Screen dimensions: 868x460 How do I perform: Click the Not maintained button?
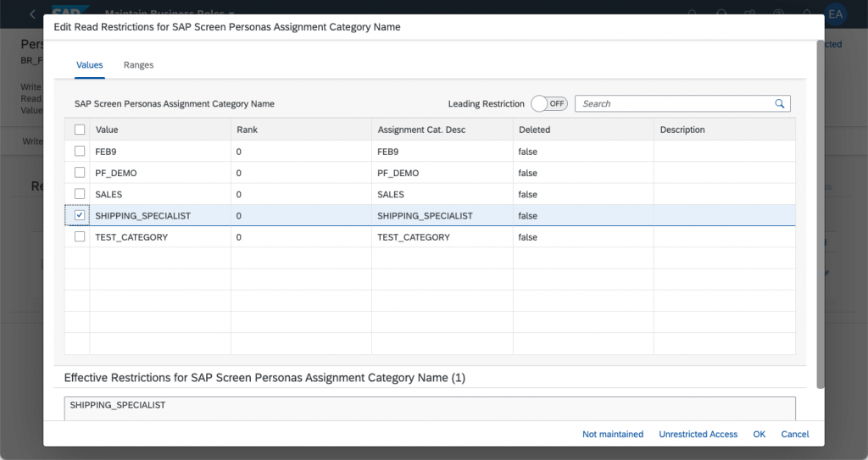click(x=613, y=434)
